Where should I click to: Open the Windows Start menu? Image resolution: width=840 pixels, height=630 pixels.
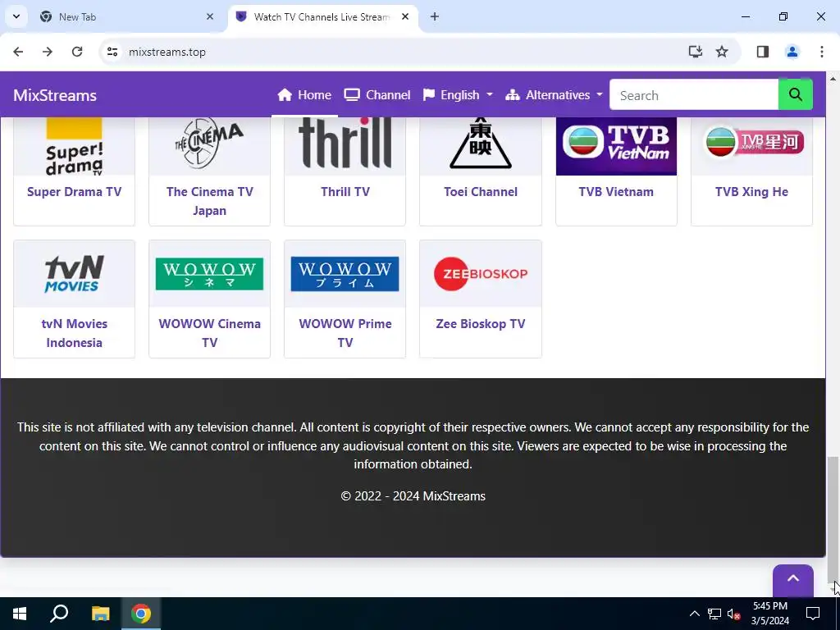(x=20, y=614)
